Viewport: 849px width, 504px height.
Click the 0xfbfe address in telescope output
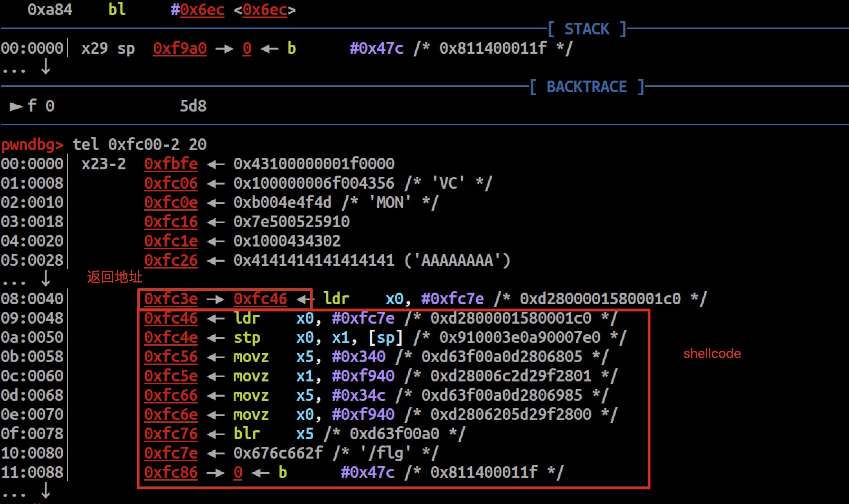click(x=171, y=164)
